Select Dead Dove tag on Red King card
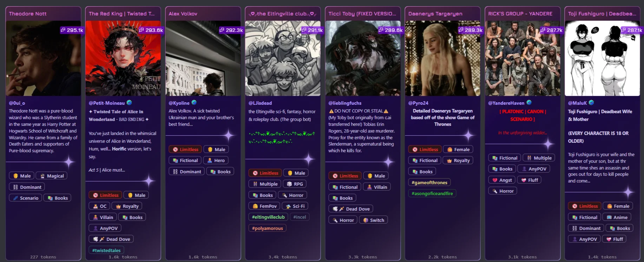Viewport: 644px width, 262px height. click(111, 239)
